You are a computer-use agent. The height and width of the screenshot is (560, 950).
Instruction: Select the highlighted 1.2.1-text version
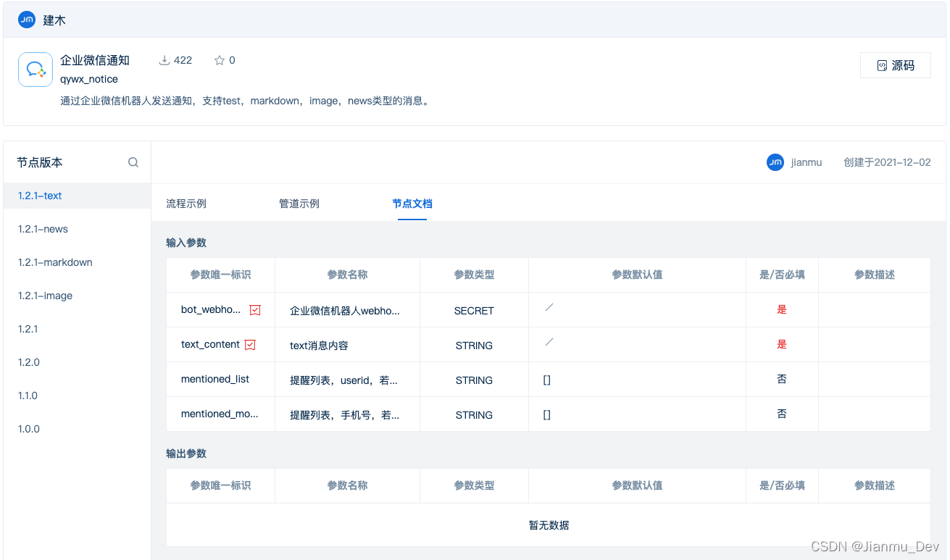pyautogui.click(x=38, y=196)
